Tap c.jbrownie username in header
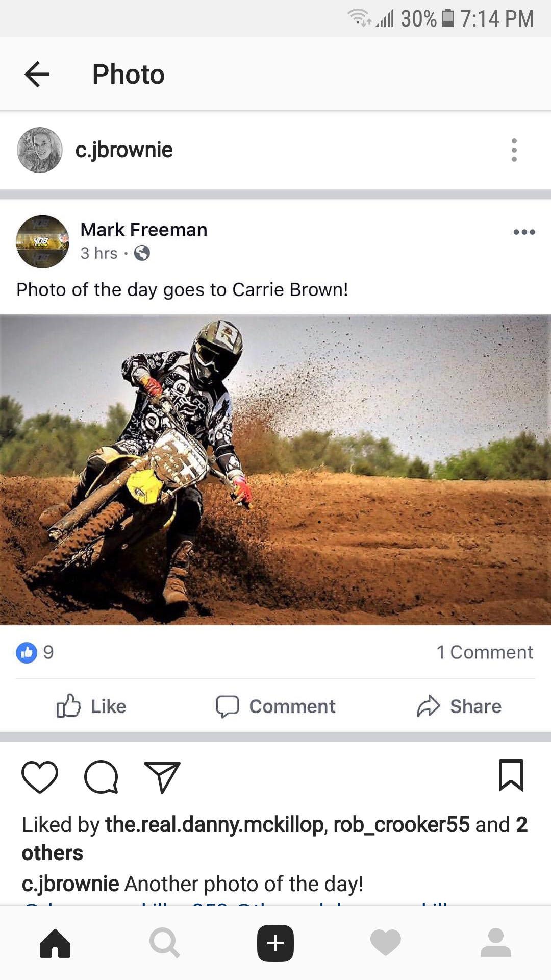Image resolution: width=551 pixels, height=980 pixels. (124, 150)
